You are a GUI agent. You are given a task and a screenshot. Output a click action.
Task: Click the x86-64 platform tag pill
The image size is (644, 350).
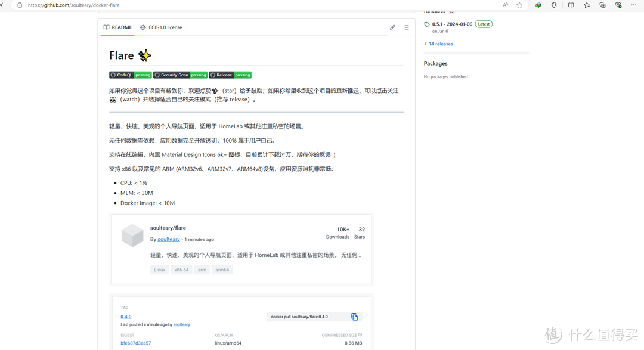[181, 270]
